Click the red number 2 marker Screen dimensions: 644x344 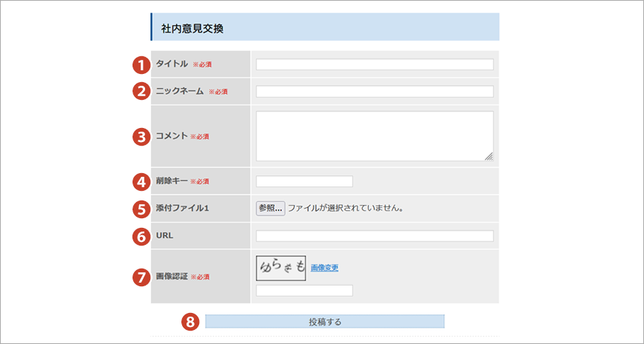coord(141,92)
